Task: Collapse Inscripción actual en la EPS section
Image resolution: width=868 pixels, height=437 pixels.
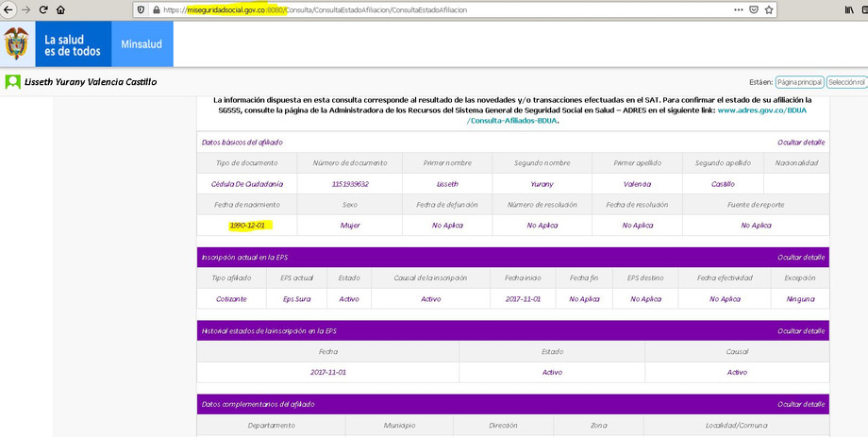Action: point(801,258)
